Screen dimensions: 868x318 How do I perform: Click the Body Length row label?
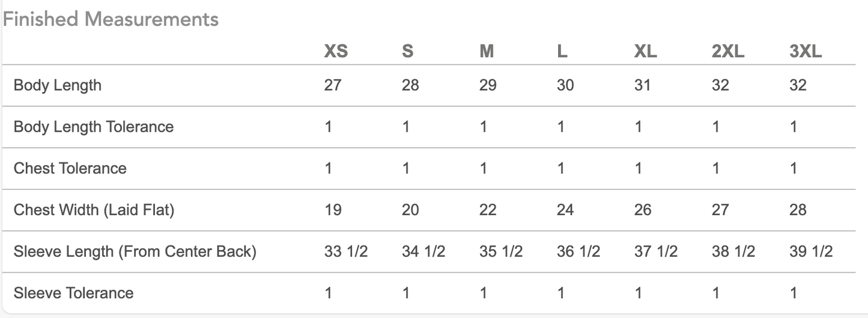tap(58, 85)
